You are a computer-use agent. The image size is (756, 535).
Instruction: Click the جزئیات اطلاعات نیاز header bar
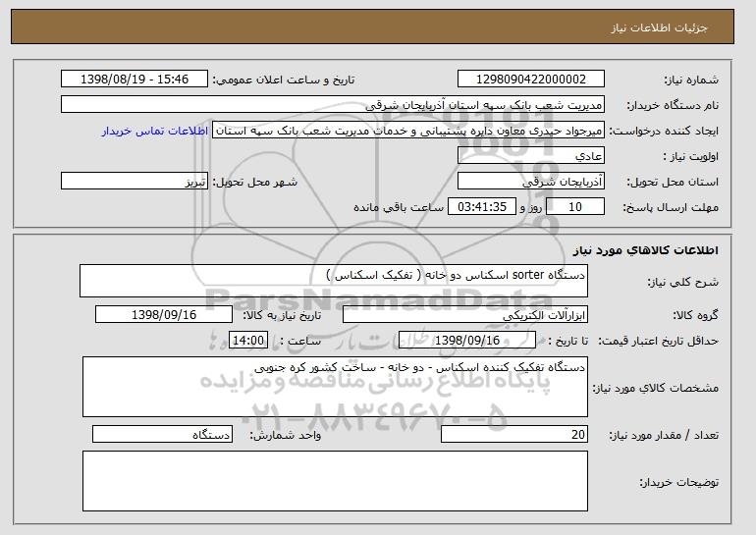373,27
